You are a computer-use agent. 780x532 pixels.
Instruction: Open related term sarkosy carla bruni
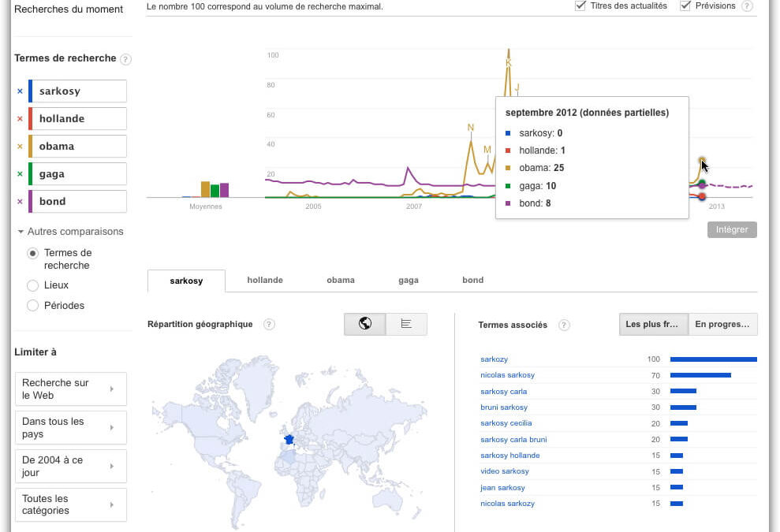click(x=513, y=440)
